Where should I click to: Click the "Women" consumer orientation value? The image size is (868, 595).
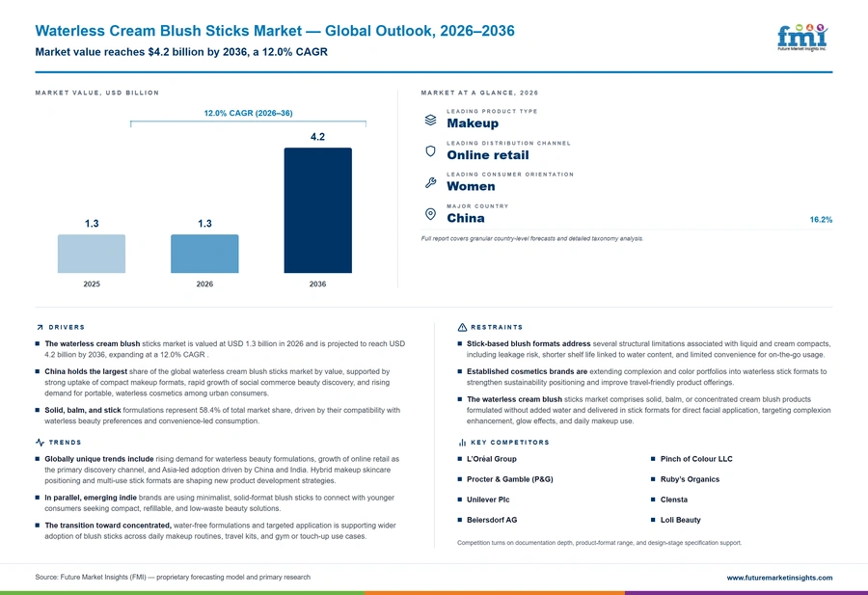pos(471,186)
